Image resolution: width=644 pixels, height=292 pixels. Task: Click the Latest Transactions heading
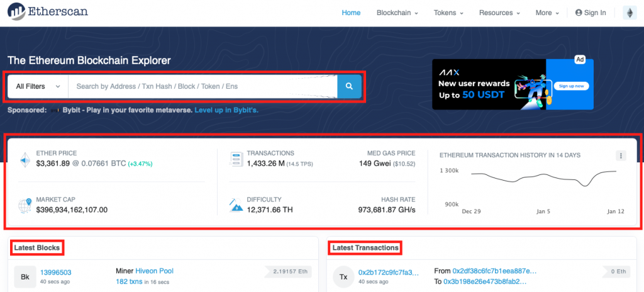click(x=365, y=248)
